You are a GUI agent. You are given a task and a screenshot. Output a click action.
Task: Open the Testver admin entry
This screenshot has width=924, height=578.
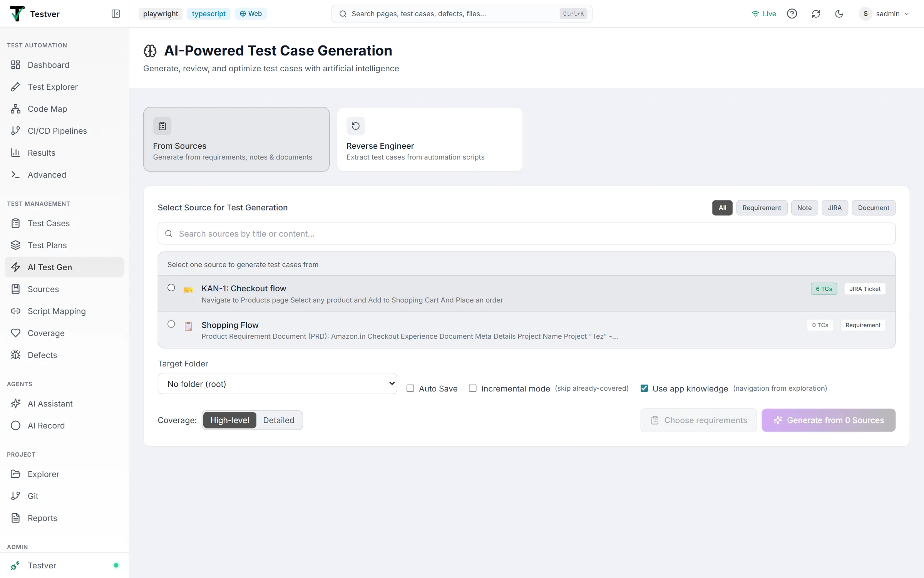point(64,565)
